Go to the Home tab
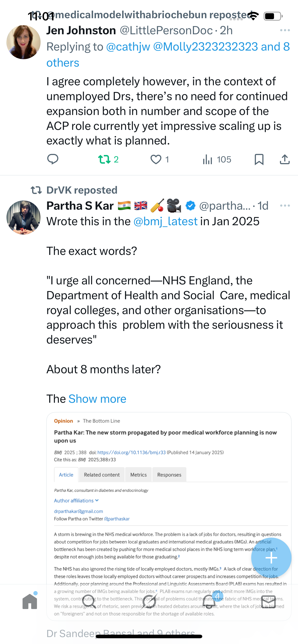The height and width of the screenshot is (644, 298). 30,602
